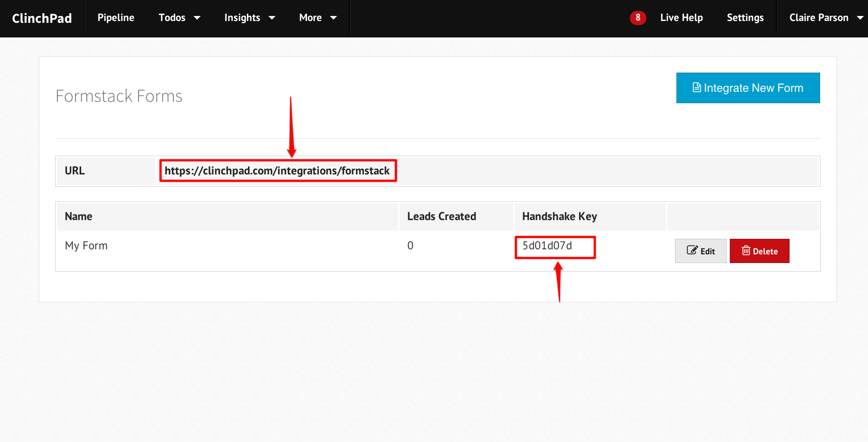Click the Leads Created column header
The height and width of the screenshot is (442, 868).
(442, 216)
